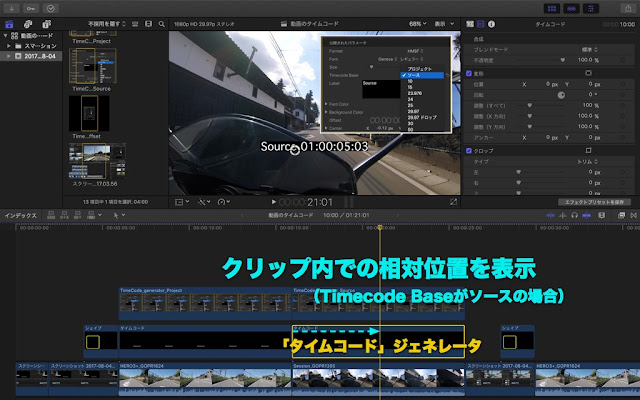Toggle solo headphones icon

coord(574,215)
